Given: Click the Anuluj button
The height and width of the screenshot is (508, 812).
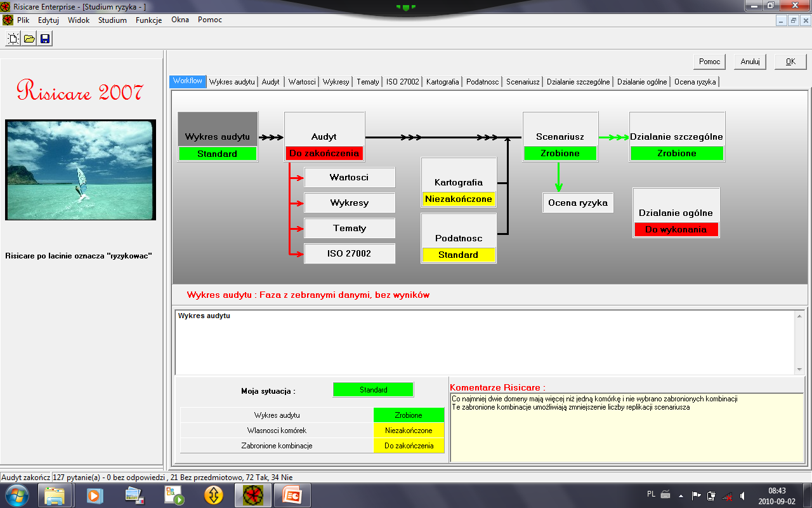Looking at the screenshot, I should point(750,62).
